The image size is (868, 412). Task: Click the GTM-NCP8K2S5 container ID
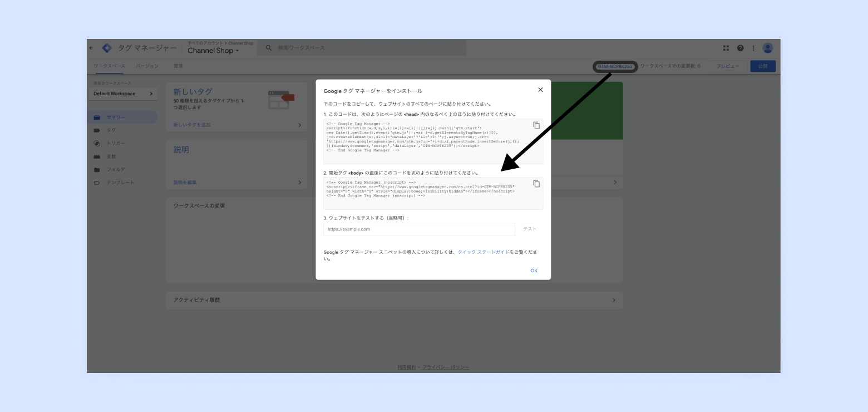(615, 66)
